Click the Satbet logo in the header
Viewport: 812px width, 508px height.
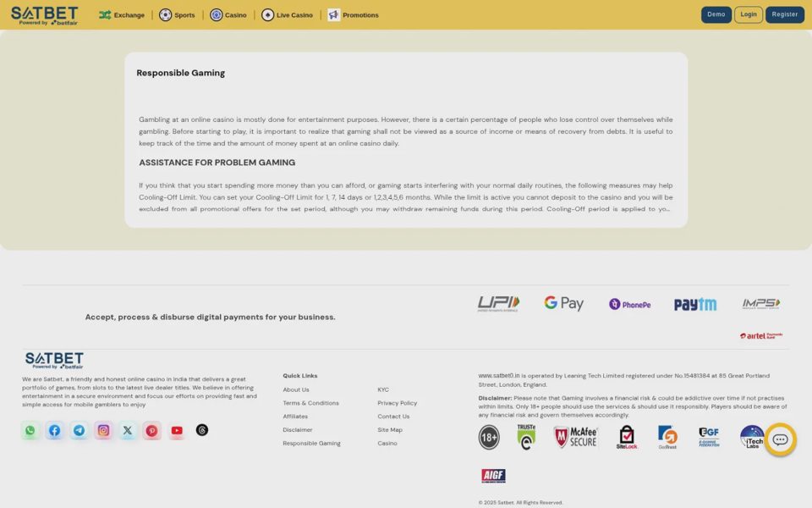coord(45,15)
